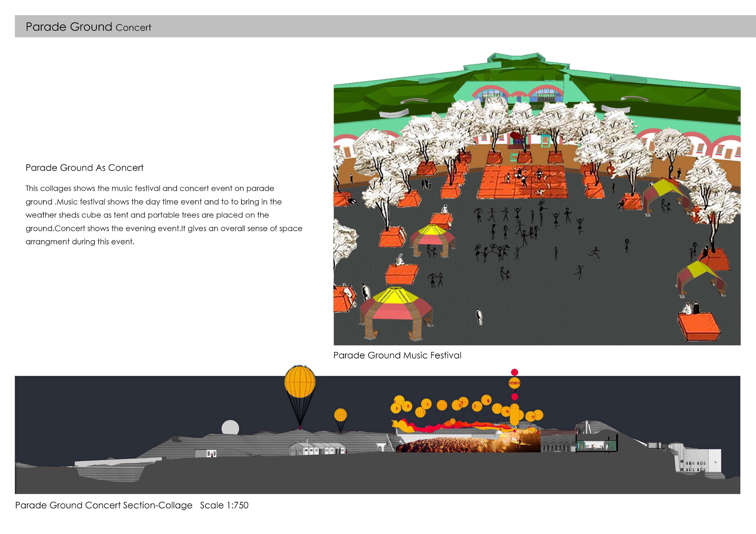Click the orange cube with two seated people
The image size is (756, 534).
pyautogui.click(x=699, y=326)
